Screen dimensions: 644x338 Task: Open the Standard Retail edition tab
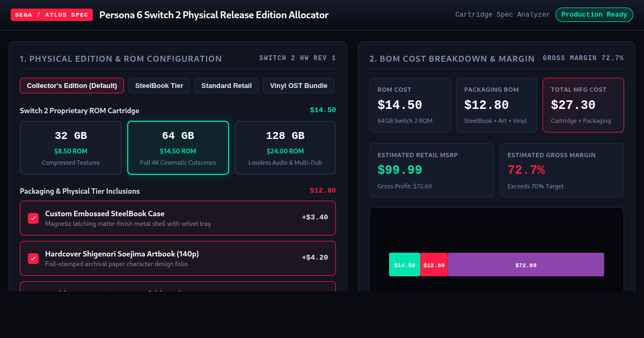point(226,86)
